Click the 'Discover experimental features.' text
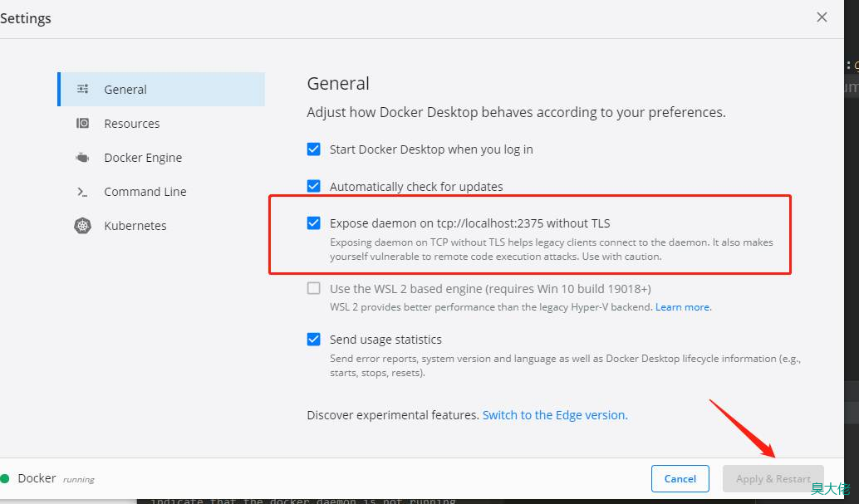859x504 pixels. click(393, 414)
